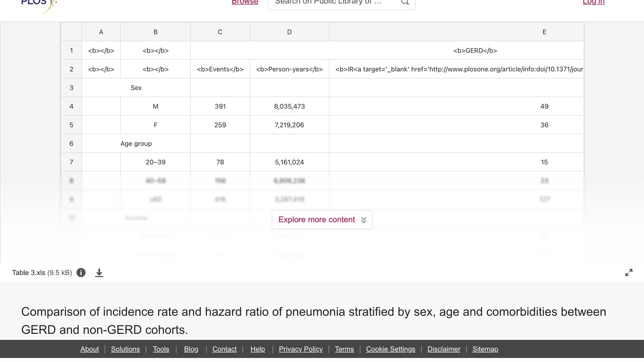Screen dimensions: 644x362
Task: Open the Help footer link
Action: pos(258,349)
